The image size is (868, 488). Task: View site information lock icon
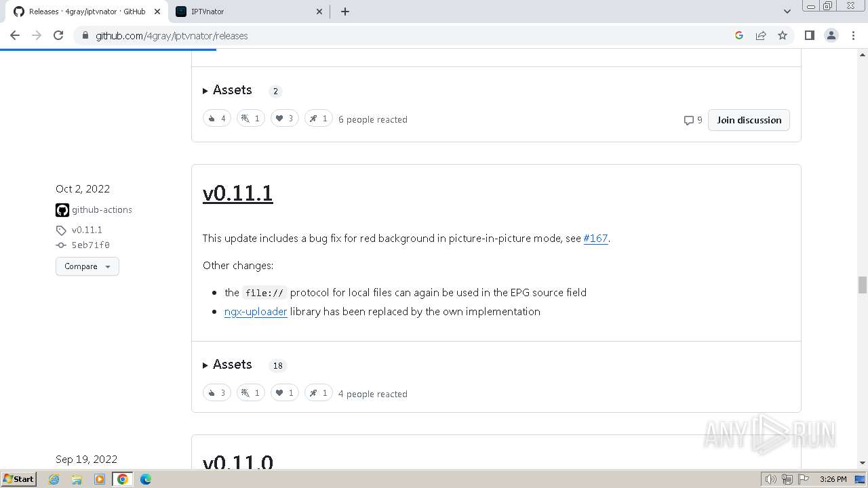point(85,35)
